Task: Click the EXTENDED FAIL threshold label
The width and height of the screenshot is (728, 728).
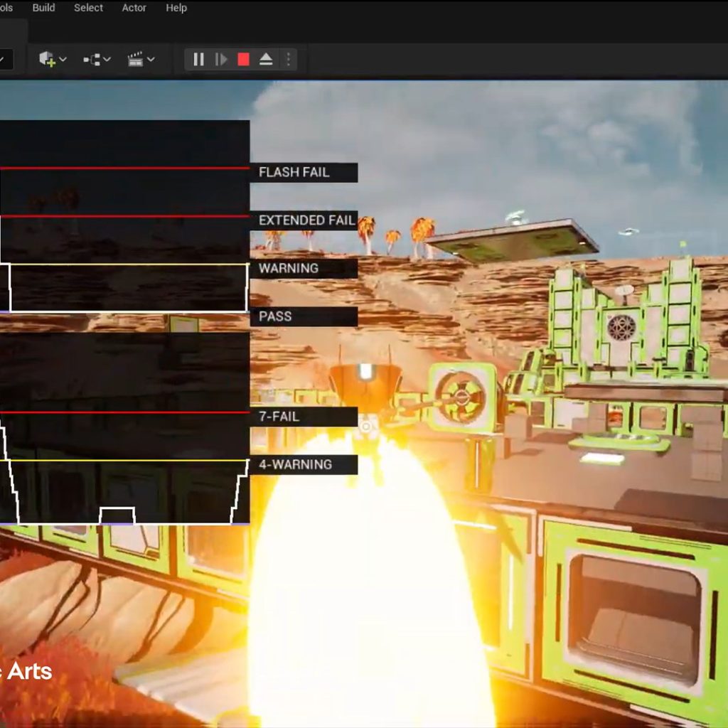Action: 306,220
